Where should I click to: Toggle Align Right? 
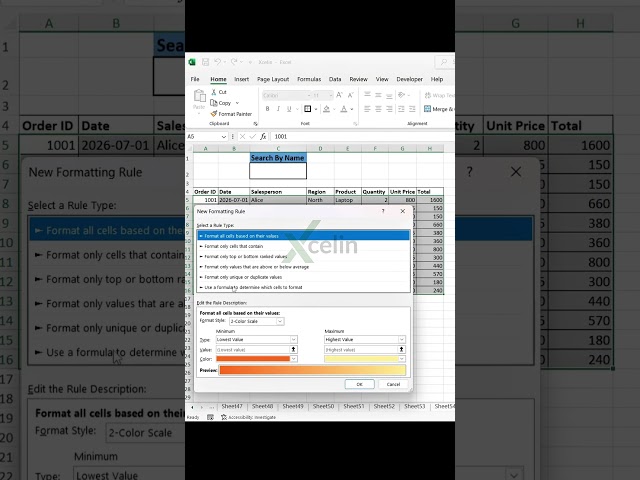[389, 109]
